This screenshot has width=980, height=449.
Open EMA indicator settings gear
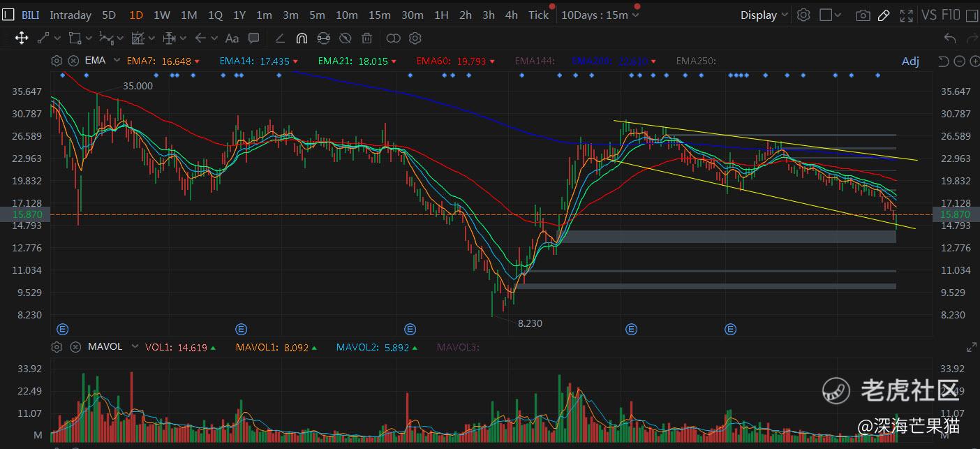point(57,61)
